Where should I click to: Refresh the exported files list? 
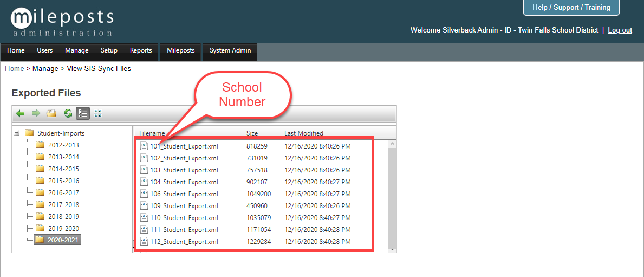pos(68,113)
